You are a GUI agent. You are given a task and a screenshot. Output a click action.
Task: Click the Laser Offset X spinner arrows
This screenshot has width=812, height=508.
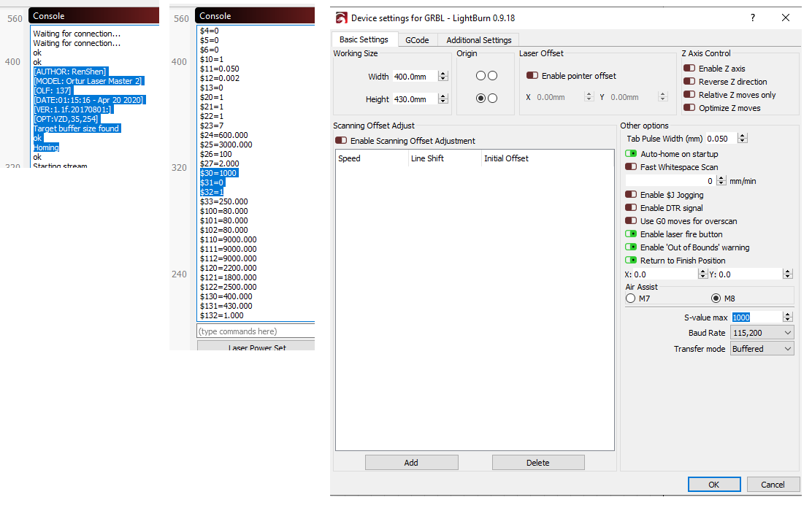tap(589, 97)
